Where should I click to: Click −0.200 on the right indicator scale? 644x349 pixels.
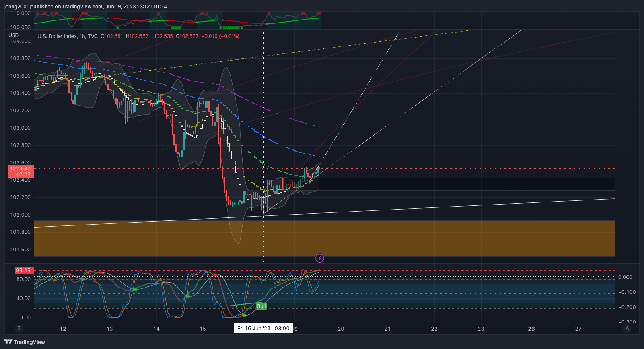point(627,307)
